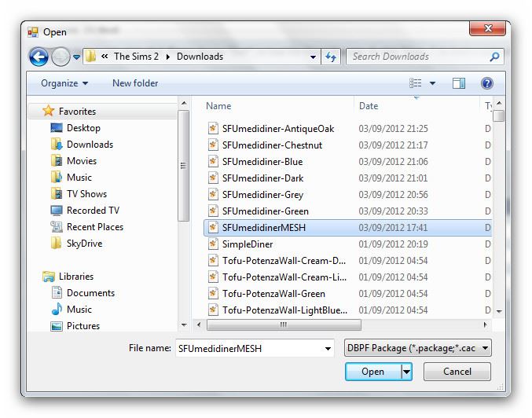This screenshot has height=418, width=532.
Task: Click the Documents library icon
Action: click(x=57, y=292)
